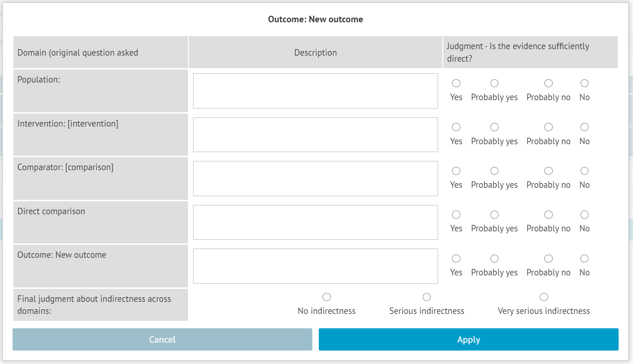The image size is (633, 364).
Task: Mark Direct comparison as 'Yes'
Action: tap(456, 215)
